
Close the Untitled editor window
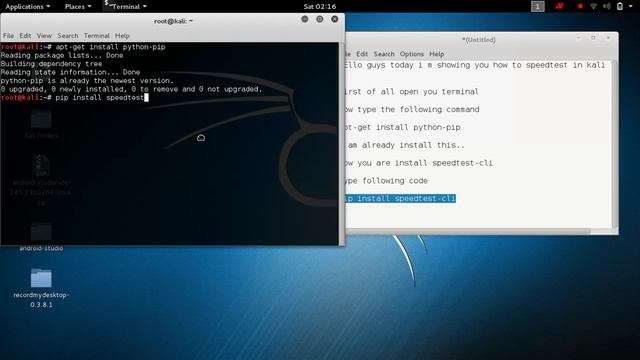click(608, 38)
